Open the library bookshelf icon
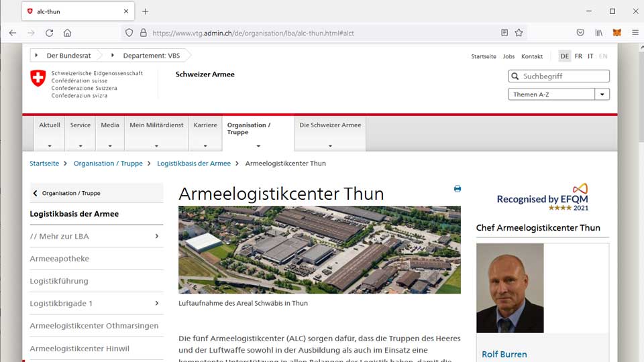 (x=599, y=32)
